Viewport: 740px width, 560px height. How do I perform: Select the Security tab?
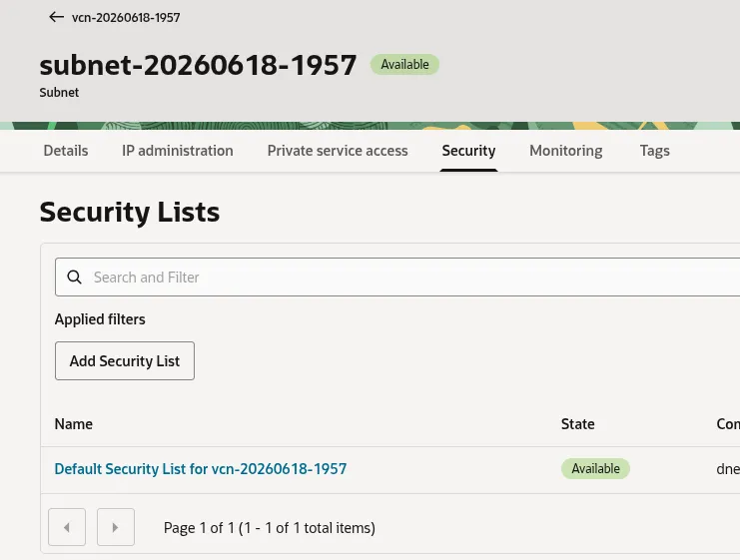tap(468, 151)
